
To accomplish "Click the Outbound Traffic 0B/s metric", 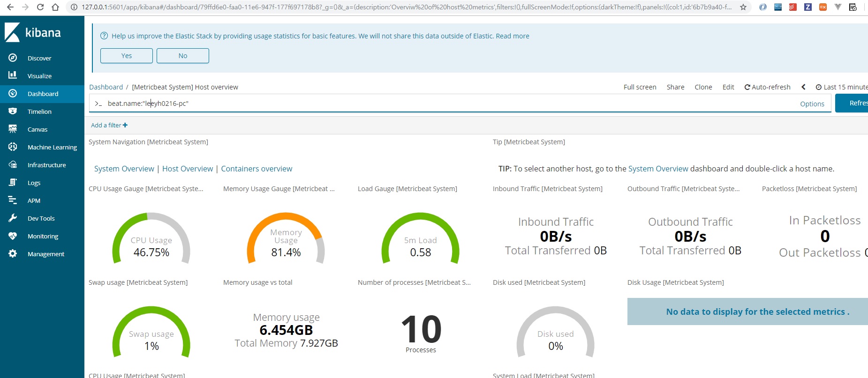I will (x=690, y=236).
